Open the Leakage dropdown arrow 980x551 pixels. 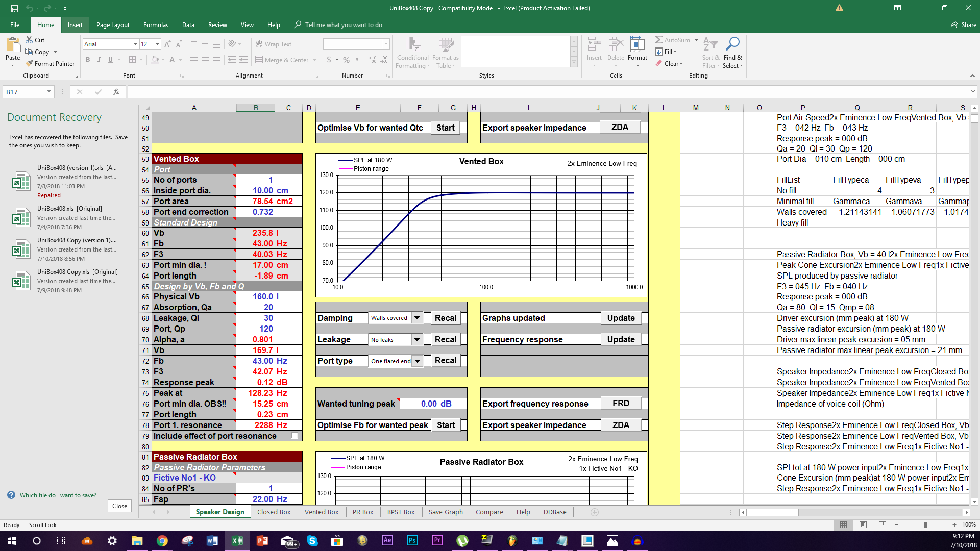(417, 339)
